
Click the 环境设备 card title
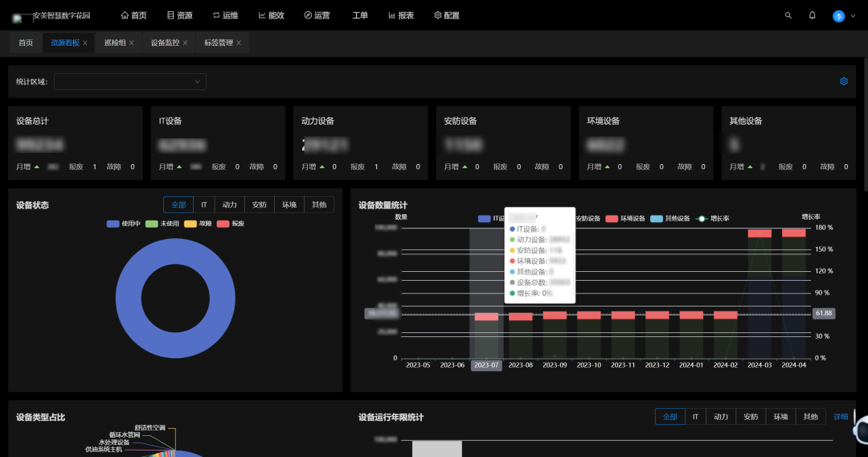(604, 121)
